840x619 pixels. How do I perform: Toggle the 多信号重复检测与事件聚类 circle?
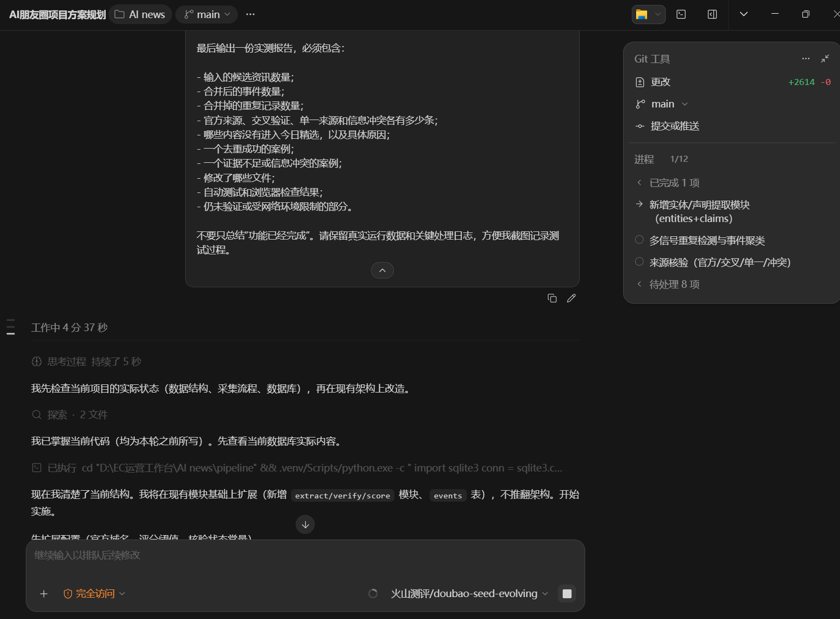point(639,240)
